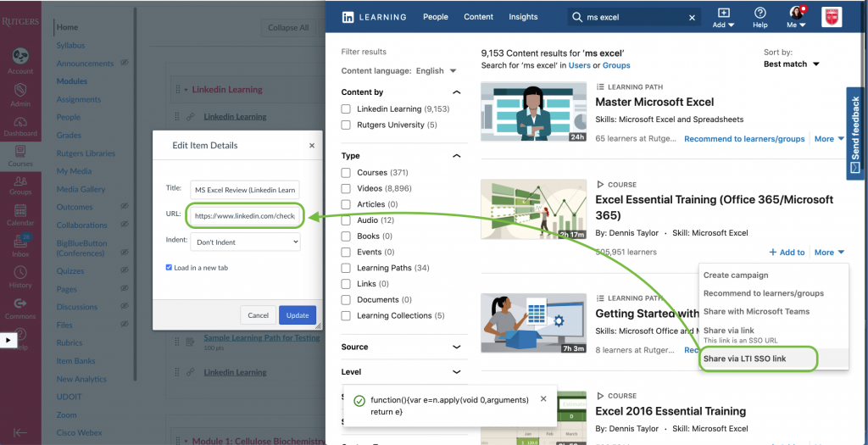Click Cancel in Edit Item Details
This screenshot has height=445, width=868.
coord(258,315)
